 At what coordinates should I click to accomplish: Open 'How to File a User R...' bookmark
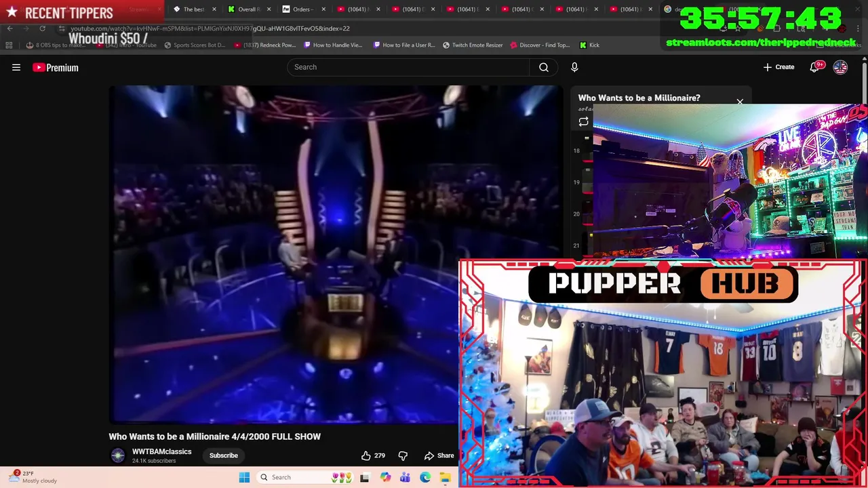404,45
